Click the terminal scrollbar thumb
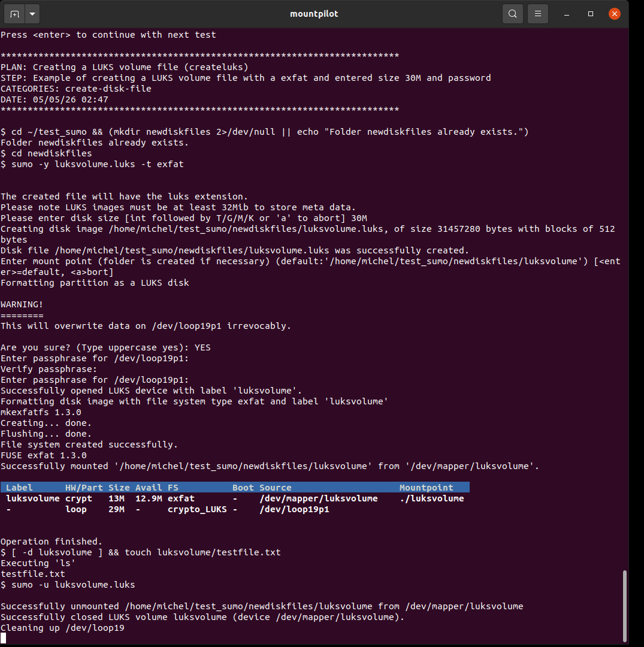The width and height of the screenshot is (644, 647). pyautogui.click(x=625, y=606)
